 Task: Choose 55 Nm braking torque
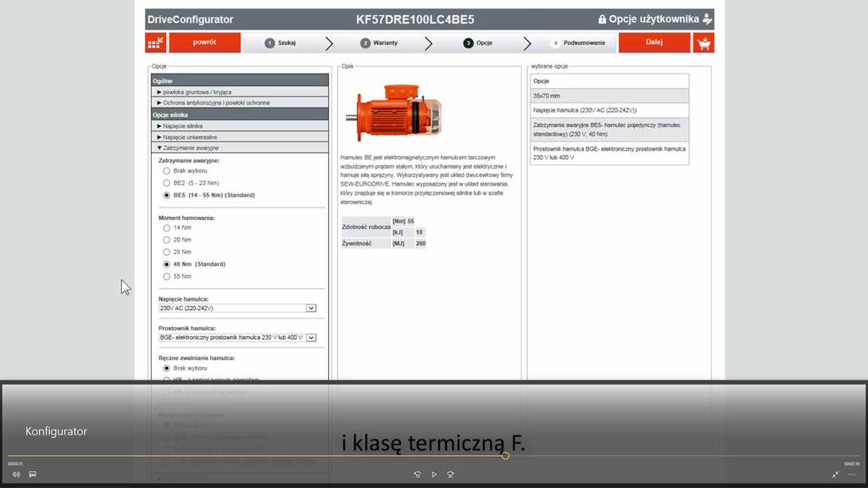tap(167, 277)
